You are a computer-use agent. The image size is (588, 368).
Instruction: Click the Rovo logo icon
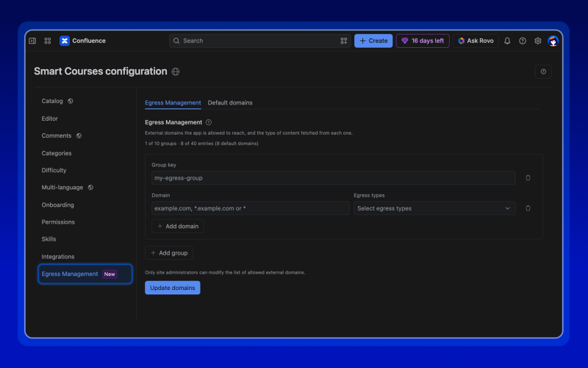462,40
